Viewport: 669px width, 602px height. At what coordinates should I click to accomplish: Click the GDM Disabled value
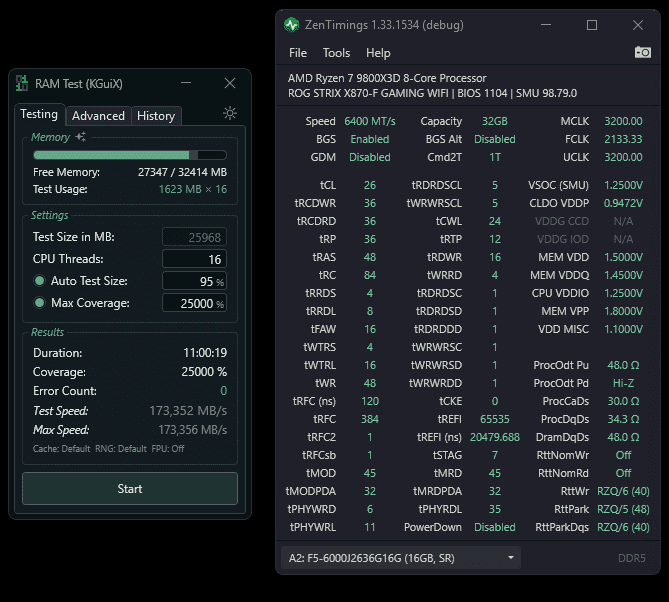[369, 157]
